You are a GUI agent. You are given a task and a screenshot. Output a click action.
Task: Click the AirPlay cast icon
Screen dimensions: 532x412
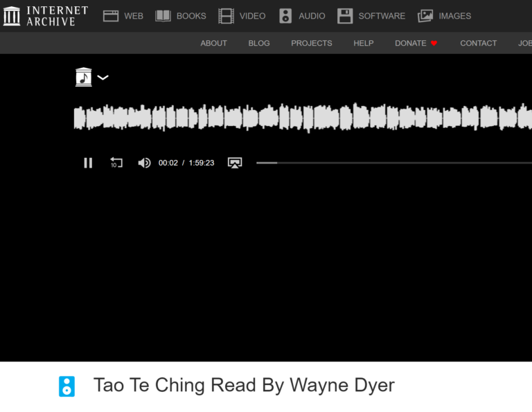coord(235,163)
